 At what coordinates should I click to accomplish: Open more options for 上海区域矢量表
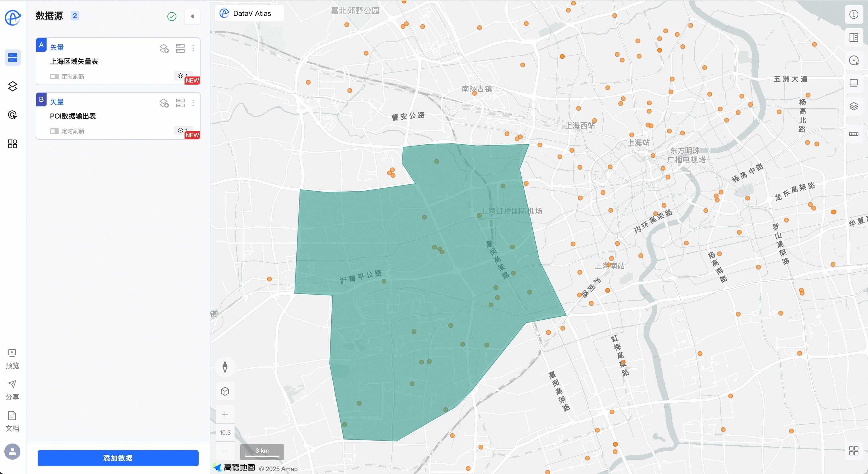point(193,49)
